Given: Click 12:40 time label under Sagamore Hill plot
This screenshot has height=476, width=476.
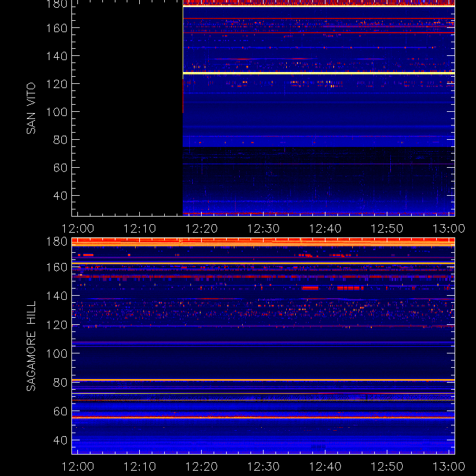Looking at the screenshot, I should (x=325, y=466).
